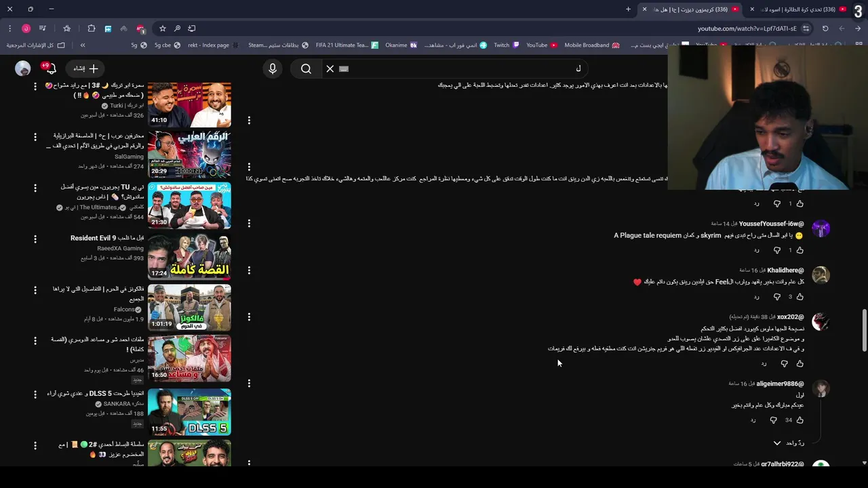Open options for the Falcons video
This screenshot has width=868, height=488.
pos(35,290)
